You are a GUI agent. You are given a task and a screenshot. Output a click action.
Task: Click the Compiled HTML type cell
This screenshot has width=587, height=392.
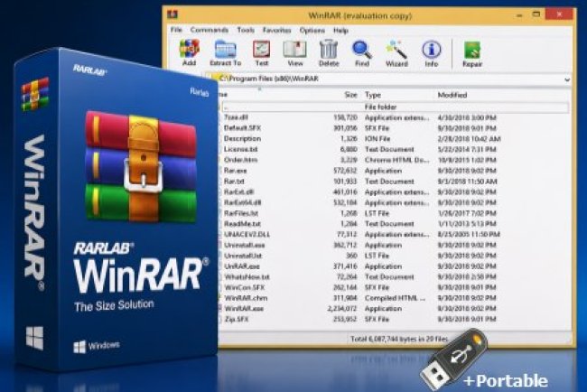(395, 298)
